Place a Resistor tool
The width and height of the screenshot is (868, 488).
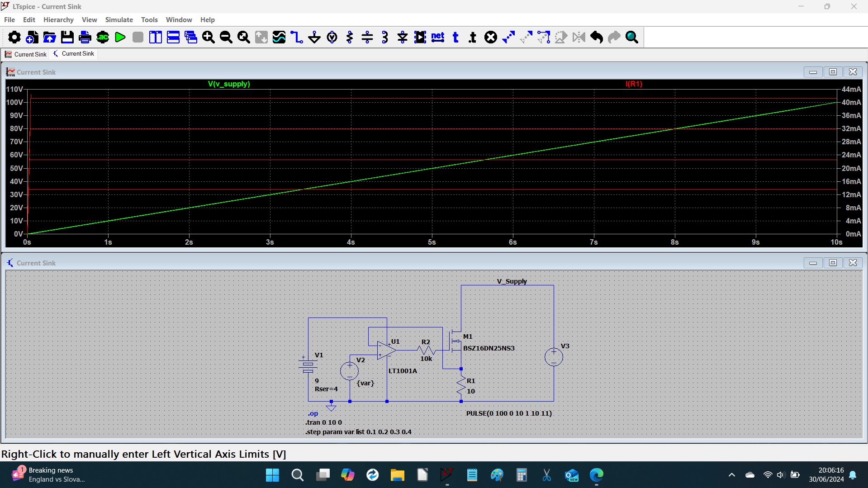350,37
